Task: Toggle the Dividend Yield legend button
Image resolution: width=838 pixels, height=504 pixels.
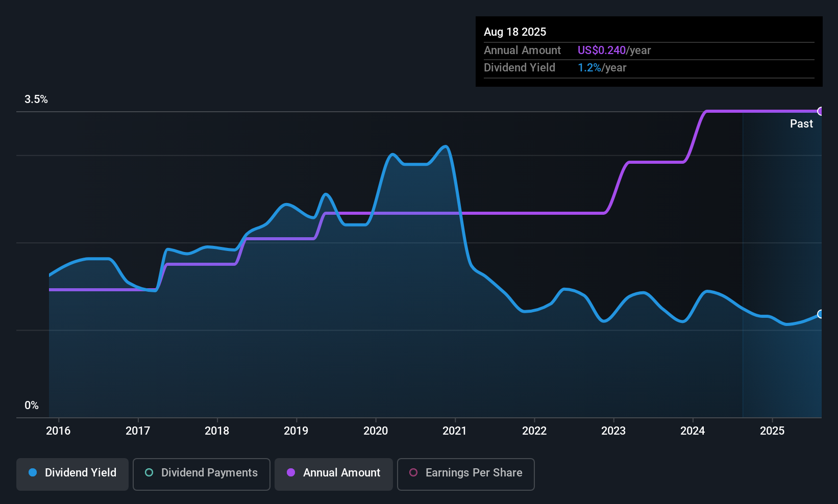Action: tap(72, 473)
